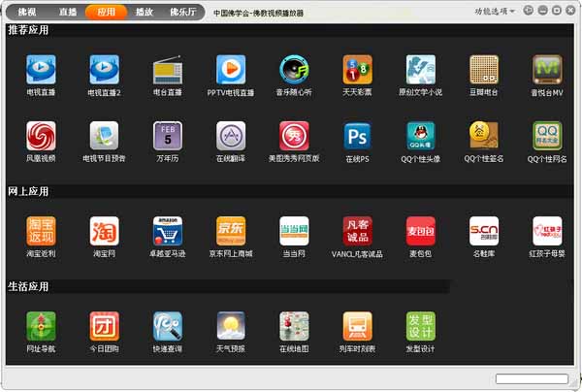Screen dimensions: 582x392
Task: Start PPTV电视直播 app
Action: [231, 70]
